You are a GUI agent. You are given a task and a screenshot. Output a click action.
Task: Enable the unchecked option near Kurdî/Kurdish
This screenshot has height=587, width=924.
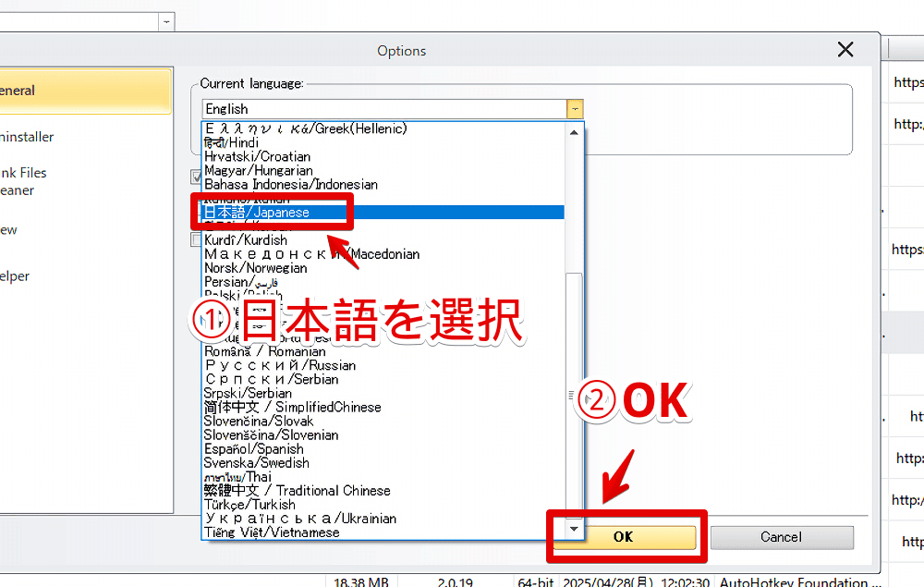point(193,237)
